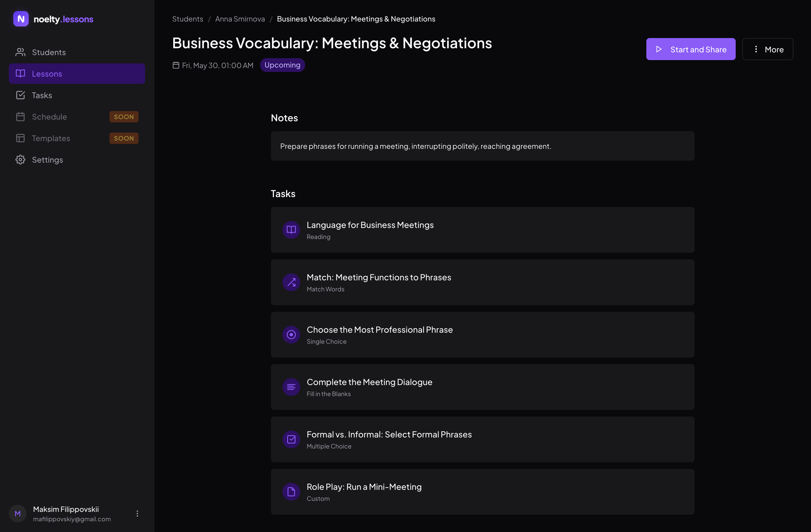The height and width of the screenshot is (532, 811).
Task: Open the user account options menu
Action: coord(137,514)
